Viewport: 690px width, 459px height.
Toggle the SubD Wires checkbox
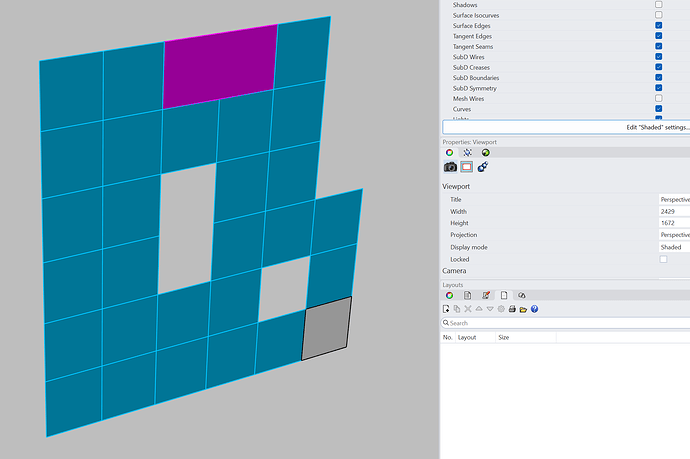pos(658,56)
